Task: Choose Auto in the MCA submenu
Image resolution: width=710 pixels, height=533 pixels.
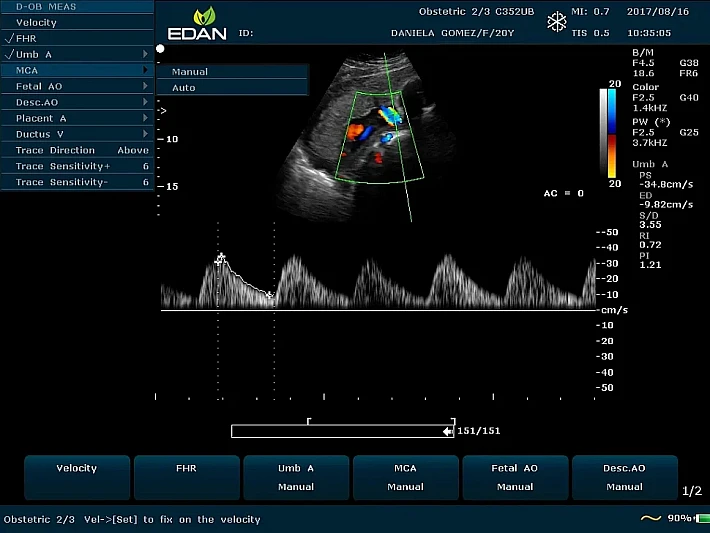Action: pyautogui.click(x=184, y=88)
